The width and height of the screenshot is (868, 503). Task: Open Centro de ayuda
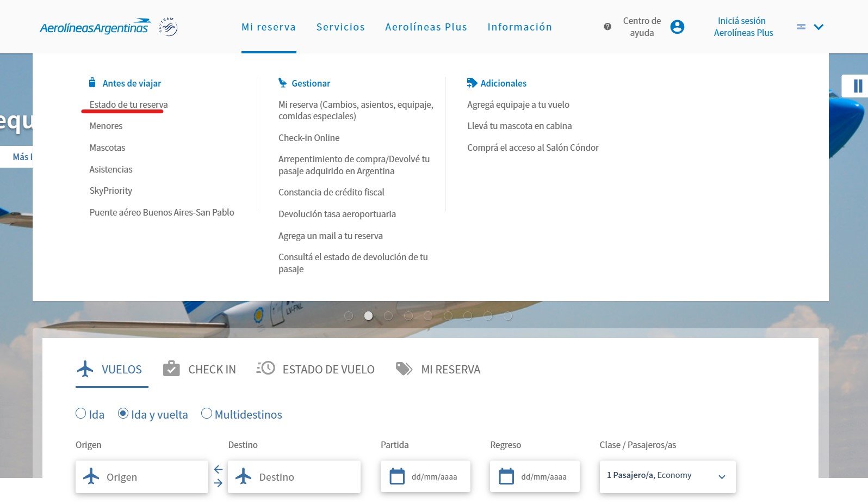(642, 27)
